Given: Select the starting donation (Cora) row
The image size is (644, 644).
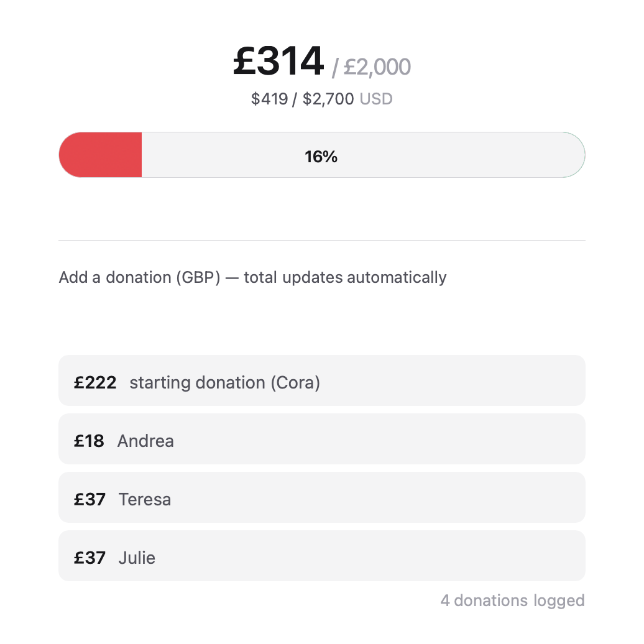Looking at the screenshot, I should click(322, 380).
